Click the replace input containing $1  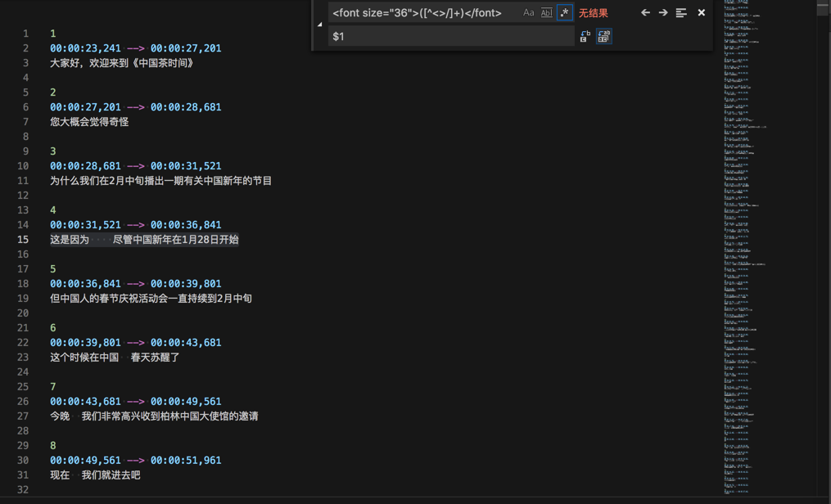click(450, 36)
